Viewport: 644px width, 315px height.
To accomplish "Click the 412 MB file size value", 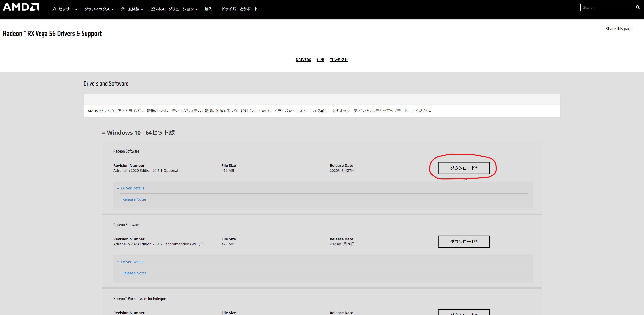I will point(228,171).
